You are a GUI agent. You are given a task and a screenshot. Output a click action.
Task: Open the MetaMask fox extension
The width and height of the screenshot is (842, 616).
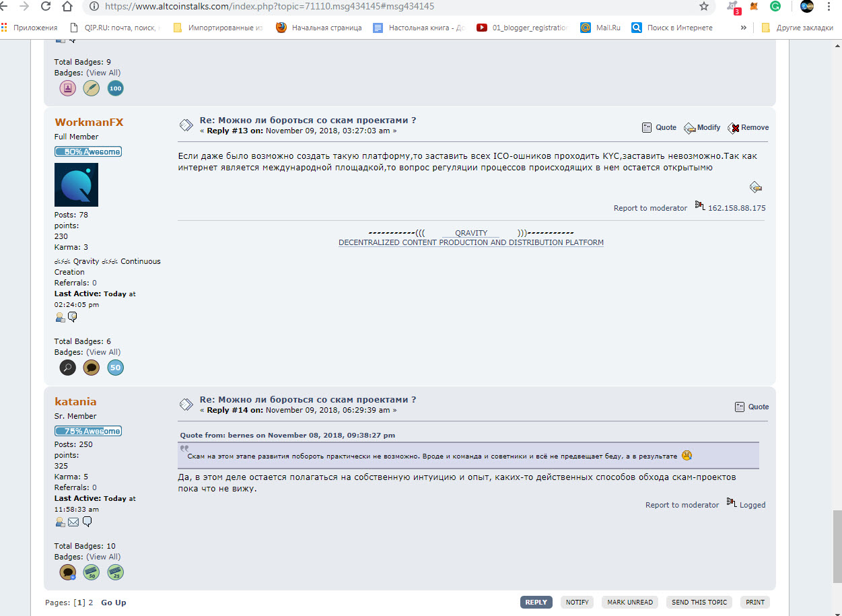[x=755, y=7]
